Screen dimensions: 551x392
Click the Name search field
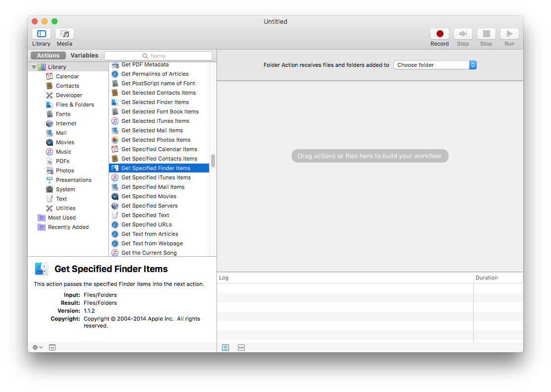point(159,56)
